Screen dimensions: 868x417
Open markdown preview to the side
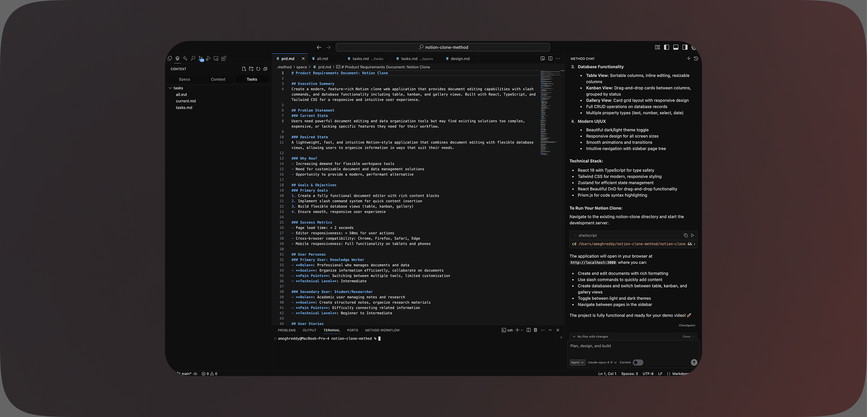point(543,58)
